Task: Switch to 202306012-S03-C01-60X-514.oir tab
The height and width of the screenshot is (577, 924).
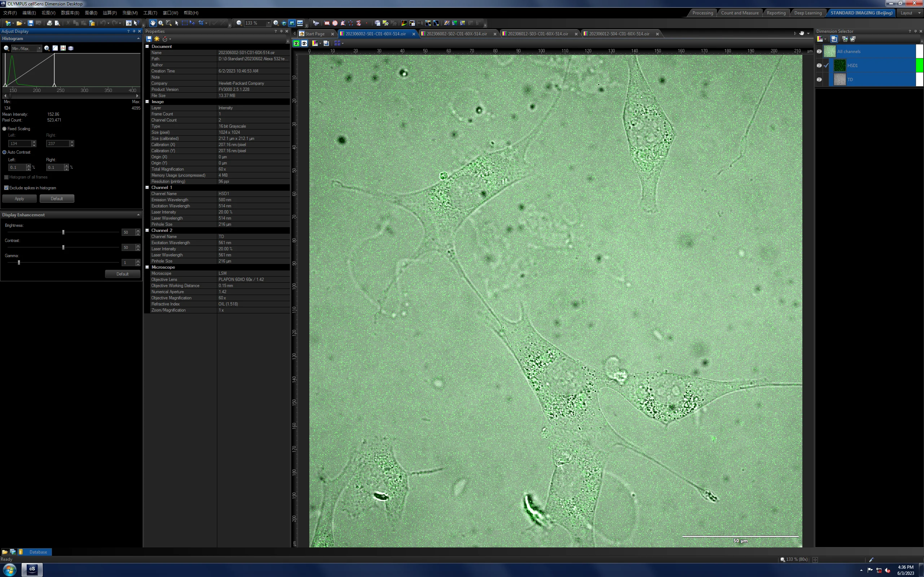Action: [537, 34]
